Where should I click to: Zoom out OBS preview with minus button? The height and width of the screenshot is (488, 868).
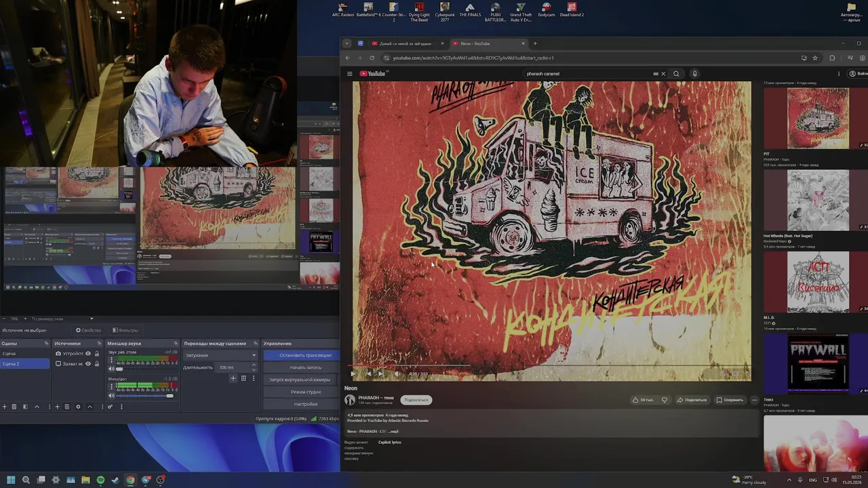[4, 319]
